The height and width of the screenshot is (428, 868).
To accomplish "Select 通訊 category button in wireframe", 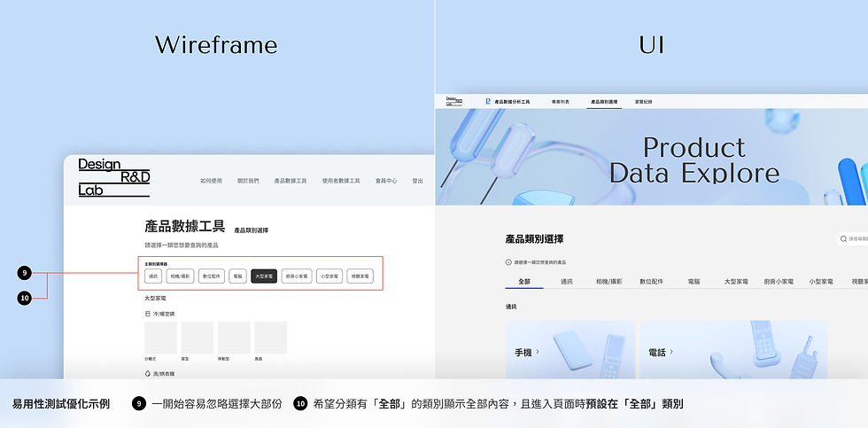I will coord(153,276).
